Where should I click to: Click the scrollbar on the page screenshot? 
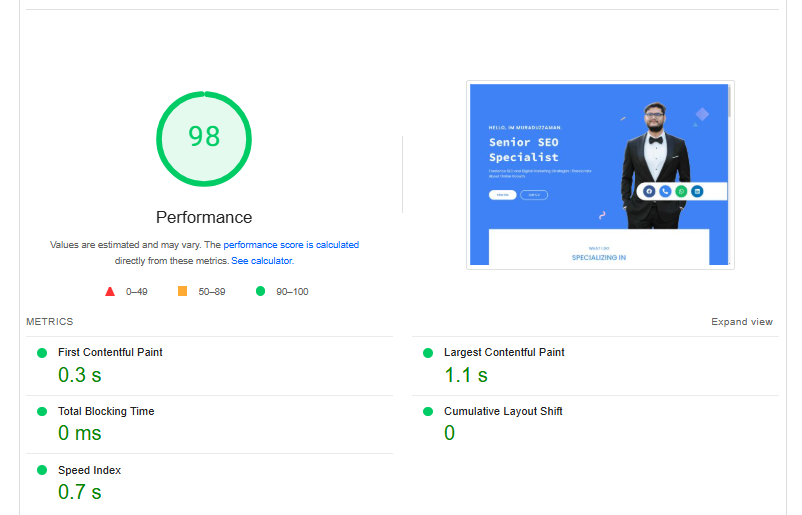(729, 102)
